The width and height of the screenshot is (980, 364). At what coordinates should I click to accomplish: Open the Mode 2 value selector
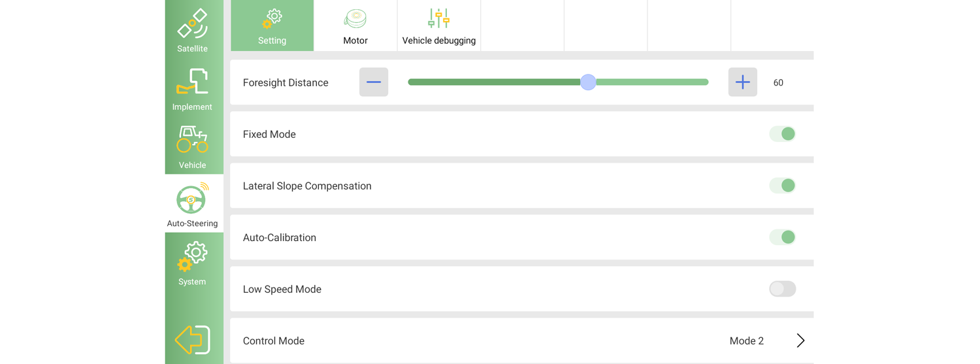(746, 340)
